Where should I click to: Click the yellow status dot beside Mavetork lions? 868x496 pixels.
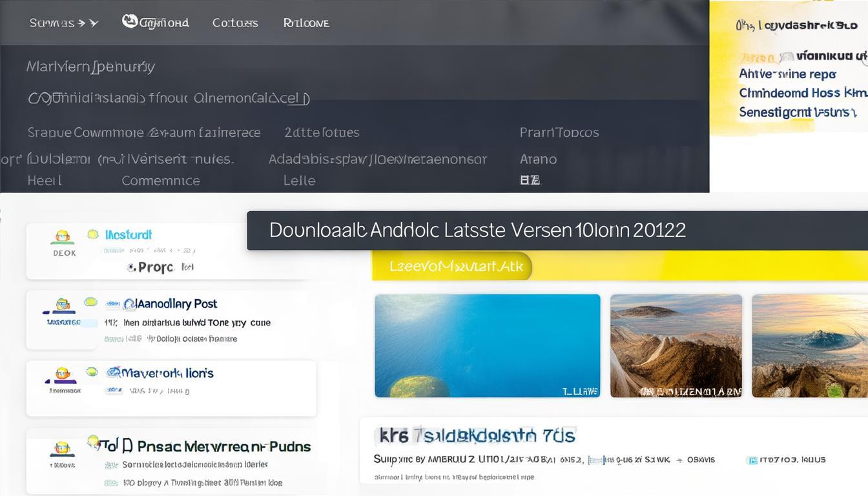[x=92, y=371]
